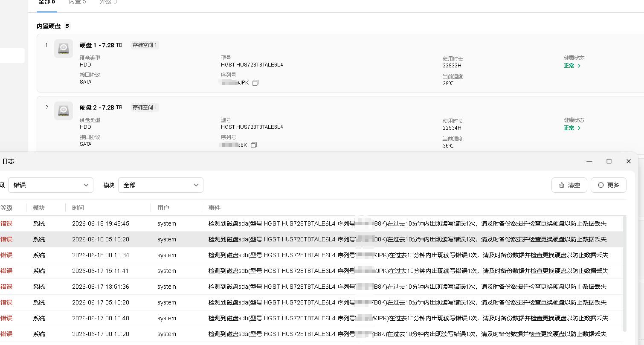
Task: Select log entry at 2026-06-17 00:10:20
Action: tap(311, 334)
